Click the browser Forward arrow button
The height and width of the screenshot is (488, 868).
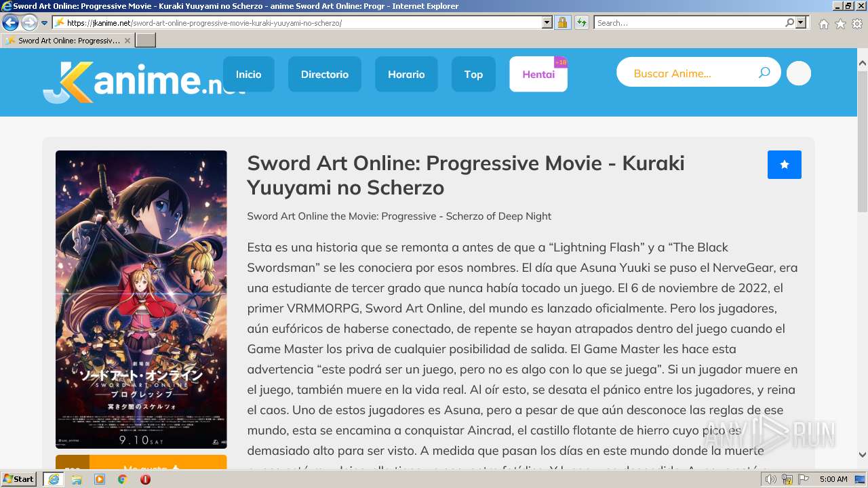(29, 23)
